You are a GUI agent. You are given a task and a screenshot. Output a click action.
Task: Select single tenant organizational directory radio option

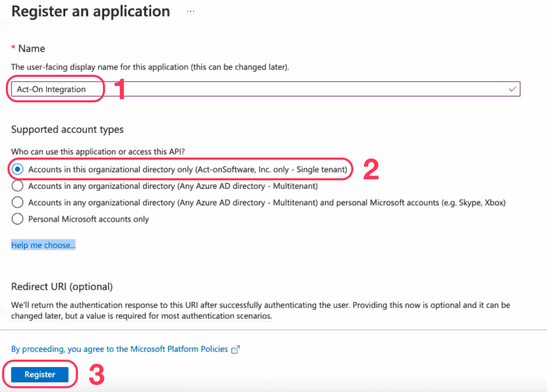tap(18, 170)
